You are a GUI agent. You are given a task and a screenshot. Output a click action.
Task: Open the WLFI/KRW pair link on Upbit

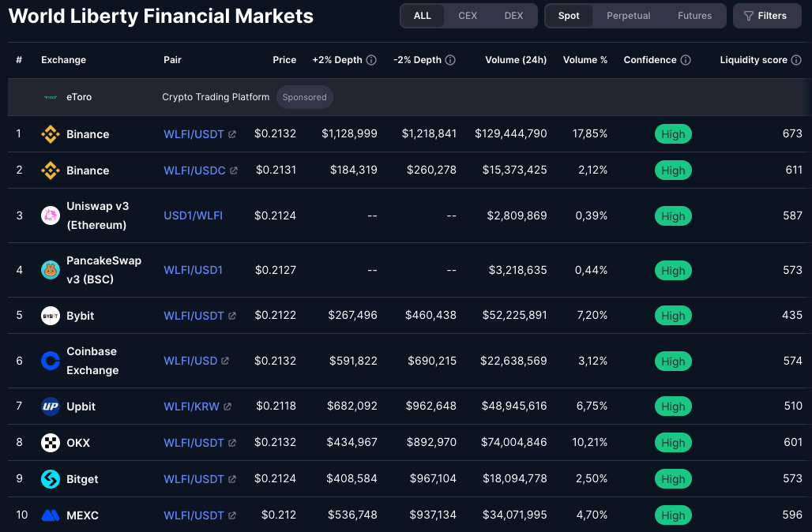pos(191,406)
